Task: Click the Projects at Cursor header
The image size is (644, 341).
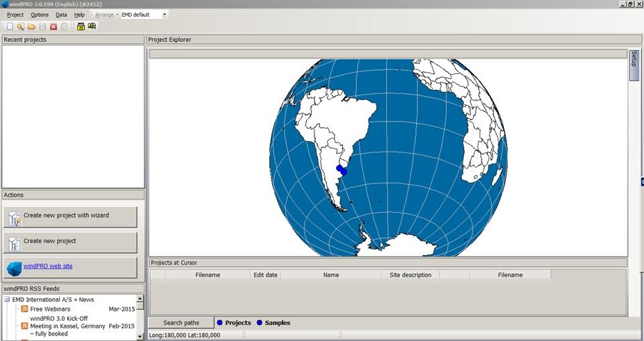Action: point(388,262)
